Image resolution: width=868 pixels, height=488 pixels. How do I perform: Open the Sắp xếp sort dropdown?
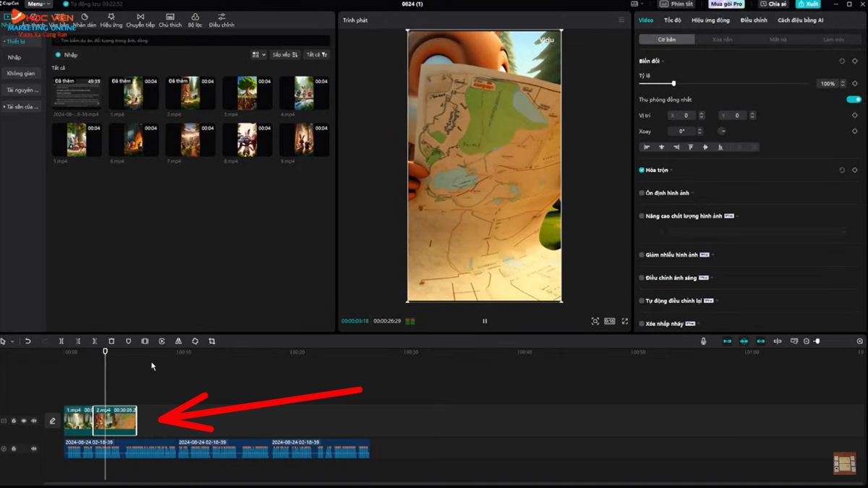(x=285, y=54)
